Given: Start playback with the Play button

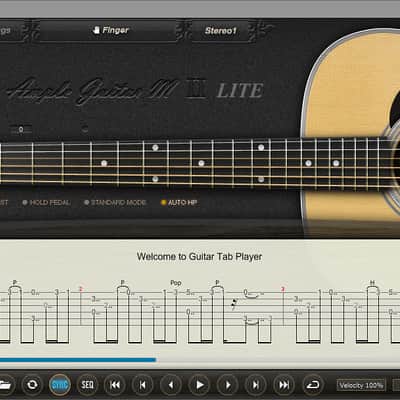Looking at the screenshot, I should pyautogui.click(x=199, y=385).
